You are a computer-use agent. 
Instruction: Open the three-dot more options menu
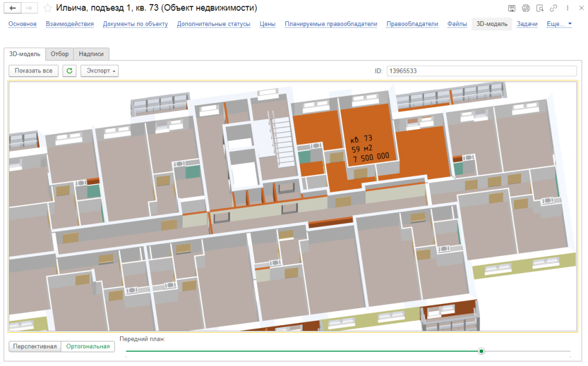566,8
